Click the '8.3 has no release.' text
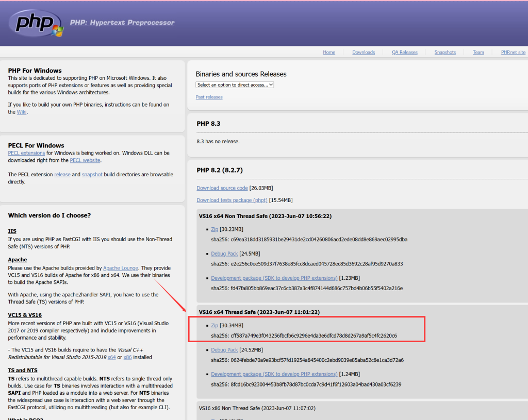The image size is (528, 420). pyautogui.click(x=218, y=141)
